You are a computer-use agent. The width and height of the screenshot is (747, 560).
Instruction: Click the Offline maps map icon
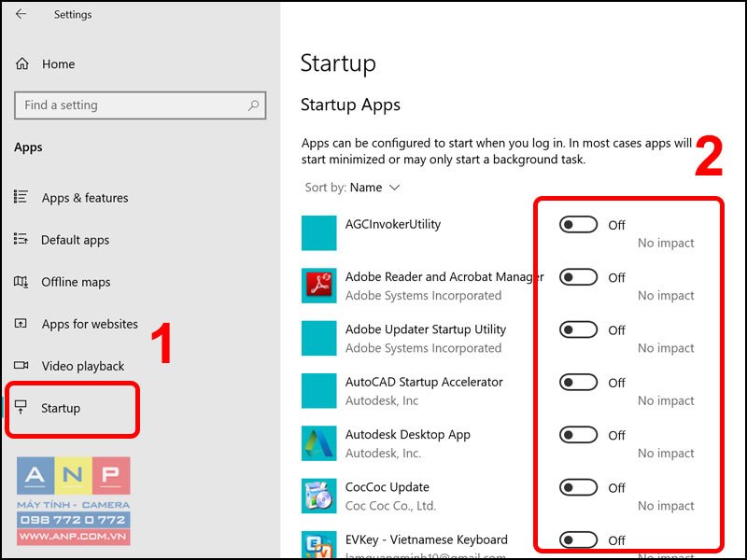[21, 282]
